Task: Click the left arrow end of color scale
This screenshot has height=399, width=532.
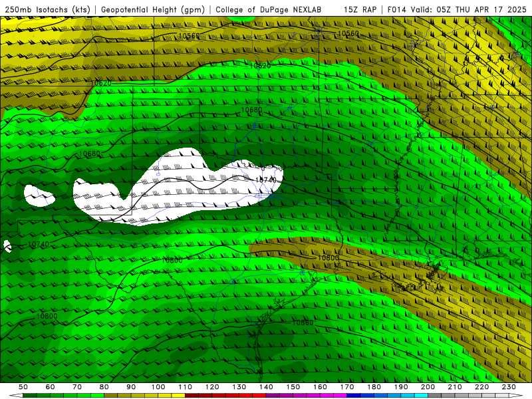Action: click(16, 396)
